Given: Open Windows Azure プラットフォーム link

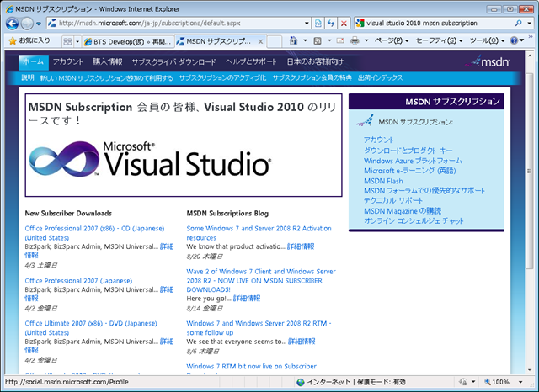Looking at the screenshot, I should click(413, 160).
